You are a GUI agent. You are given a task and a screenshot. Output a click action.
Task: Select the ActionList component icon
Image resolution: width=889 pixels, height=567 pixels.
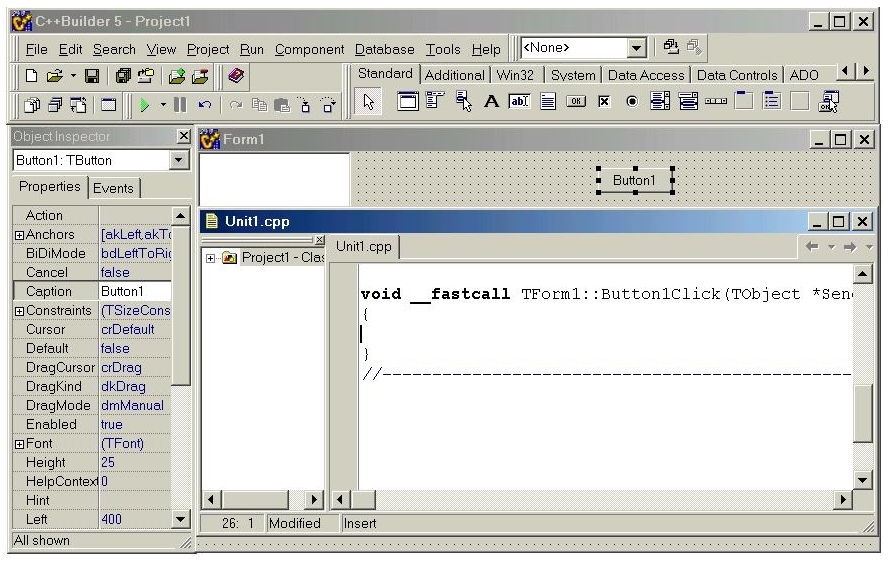coord(828,101)
